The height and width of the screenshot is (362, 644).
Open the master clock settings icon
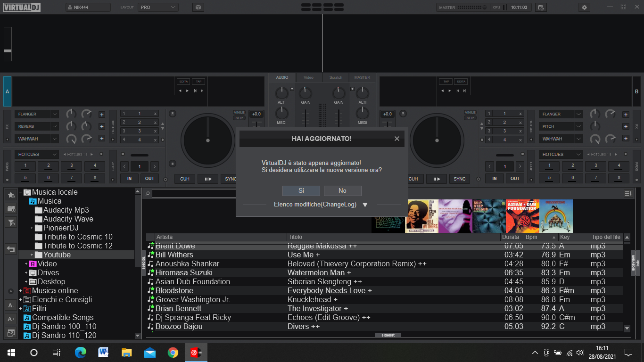(541, 7)
